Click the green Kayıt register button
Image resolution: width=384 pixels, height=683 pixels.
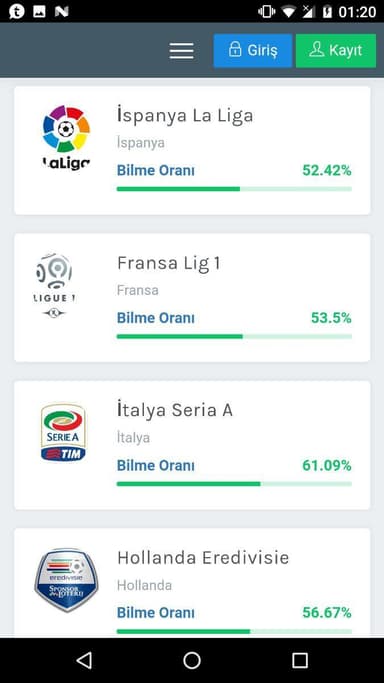coord(336,51)
